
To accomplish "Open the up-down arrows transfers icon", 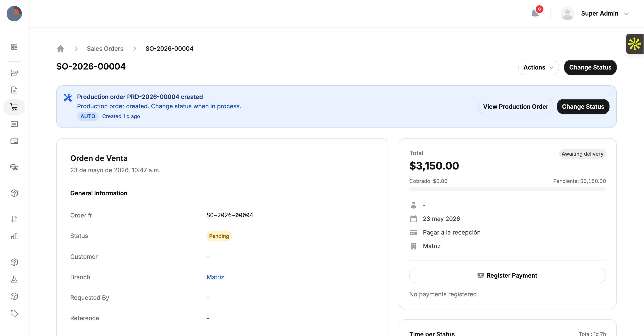I will (14, 219).
